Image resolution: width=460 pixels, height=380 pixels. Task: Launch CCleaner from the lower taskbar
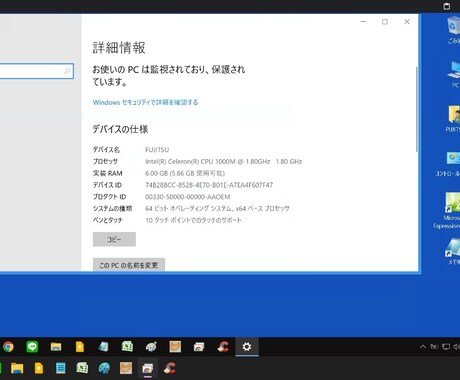coord(170,368)
